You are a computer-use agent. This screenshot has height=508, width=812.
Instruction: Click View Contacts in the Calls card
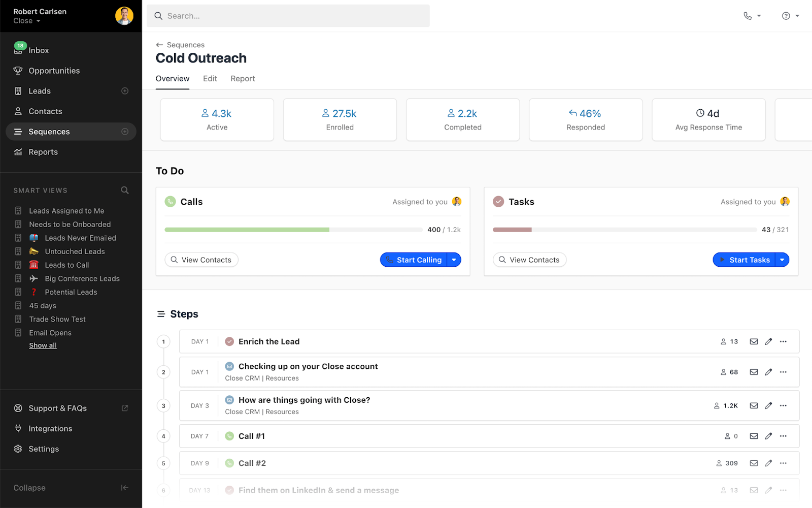point(201,260)
